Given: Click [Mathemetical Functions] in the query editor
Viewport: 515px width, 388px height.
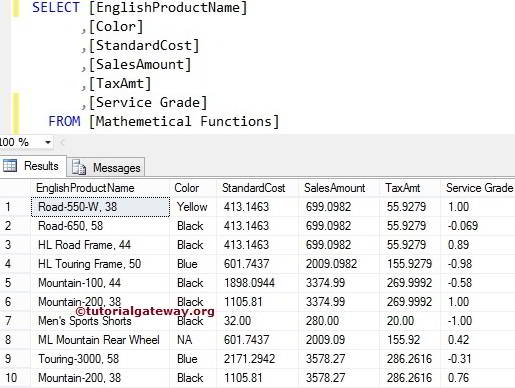Looking at the screenshot, I should 184,122.
